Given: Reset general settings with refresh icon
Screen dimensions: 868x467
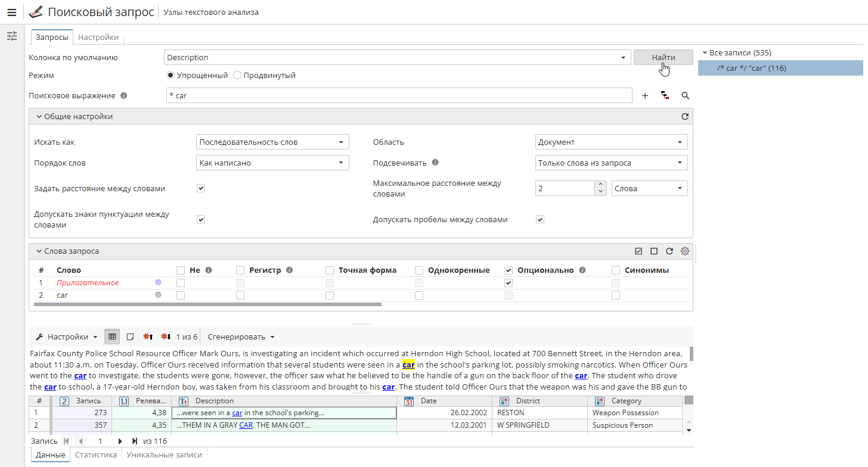Looking at the screenshot, I should (685, 117).
